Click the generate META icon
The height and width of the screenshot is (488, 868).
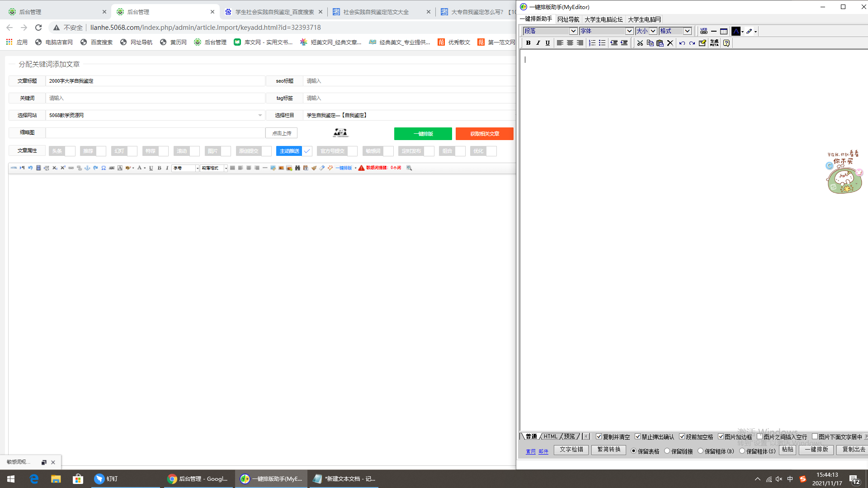714,43
